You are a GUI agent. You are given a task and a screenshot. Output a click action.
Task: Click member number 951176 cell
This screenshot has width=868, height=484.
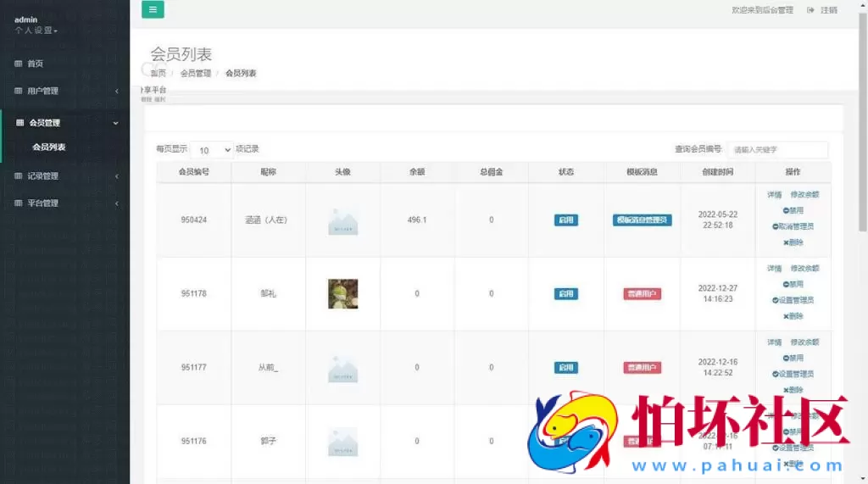194,442
